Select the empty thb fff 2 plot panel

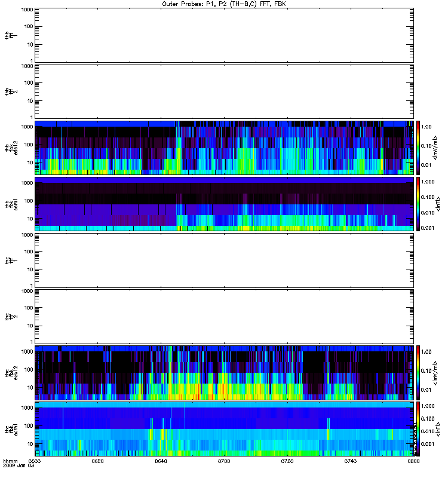[x=224, y=91]
